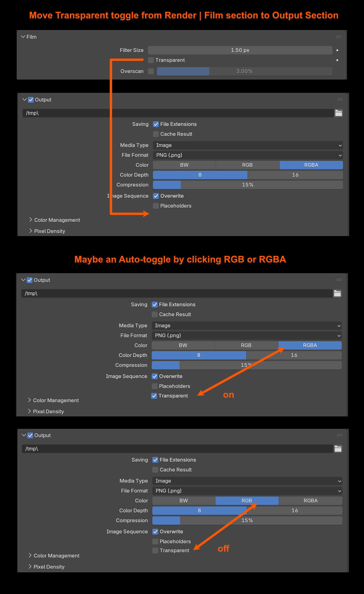The image size is (364, 594).
Task: Toggle the Overscan checkbox
Action: (x=151, y=71)
